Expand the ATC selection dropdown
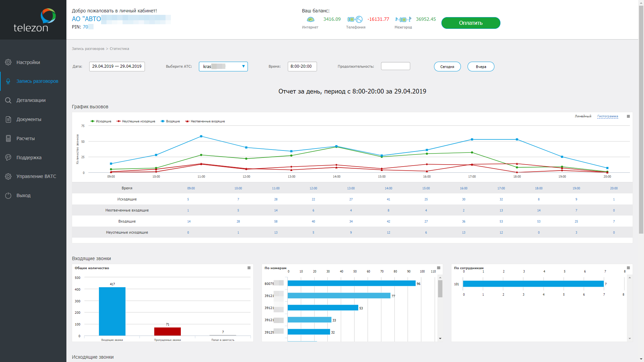The image size is (644, 362). [223, 66]
